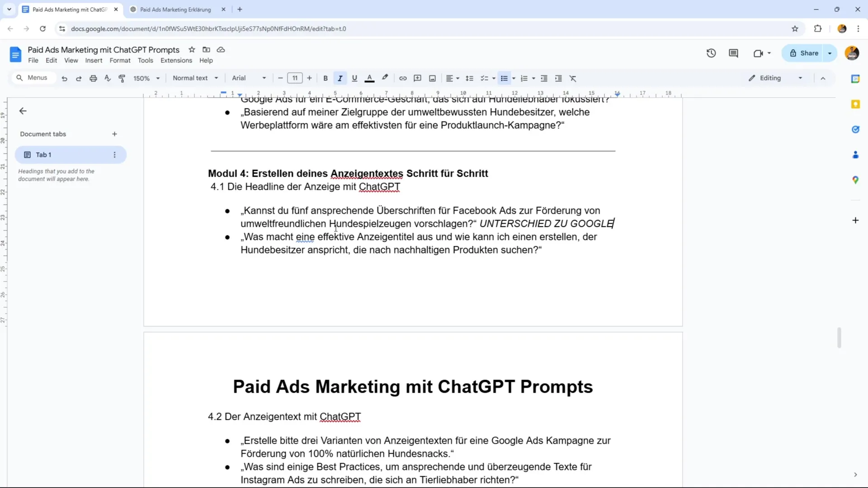868x488 pixels.
Task: Open the highlight color picker
Action: point(385,78)
